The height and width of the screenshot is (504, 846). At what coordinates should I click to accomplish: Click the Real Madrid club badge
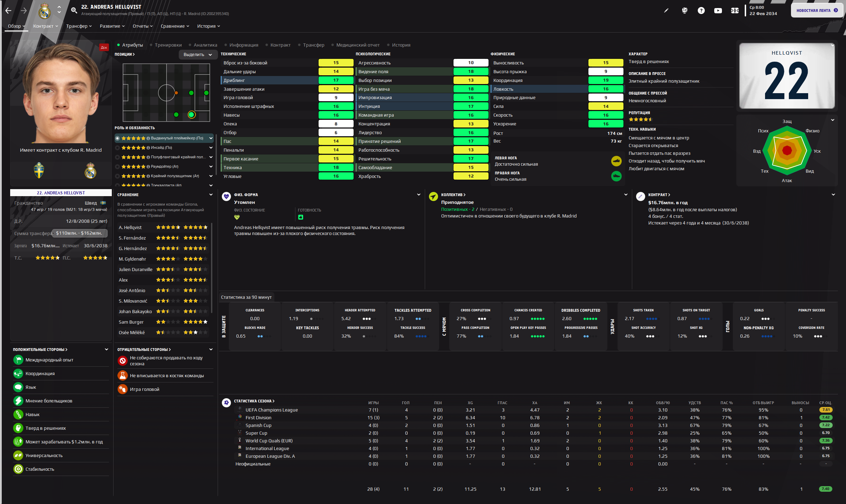[x=90, y=171]
